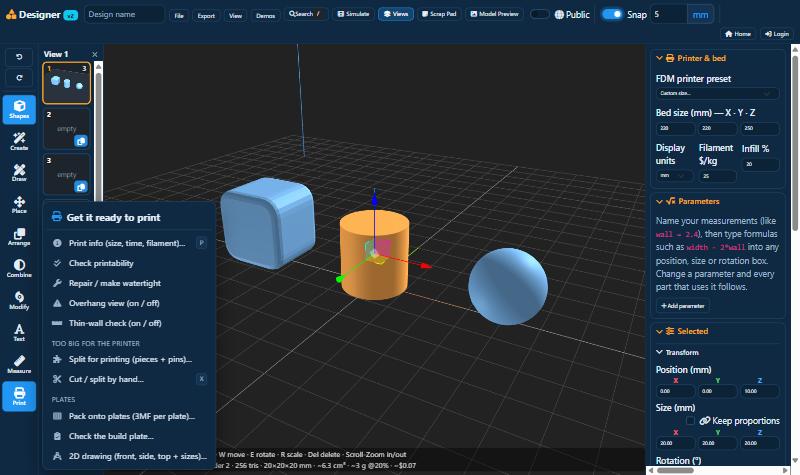Click the Snap value field
Screen dimensions: 800x475
pos(669,14)
